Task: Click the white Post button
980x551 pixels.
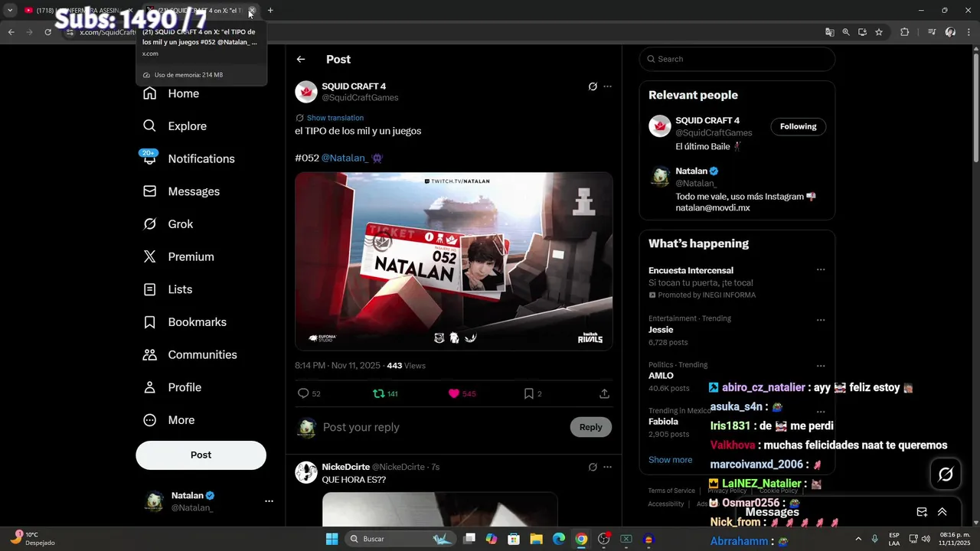Action: (x=201, y=455)
